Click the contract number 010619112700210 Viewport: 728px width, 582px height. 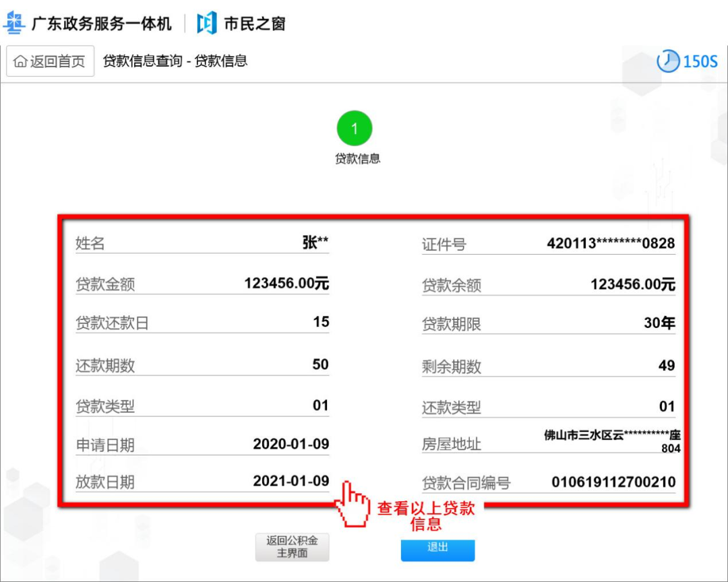(613, 482)
